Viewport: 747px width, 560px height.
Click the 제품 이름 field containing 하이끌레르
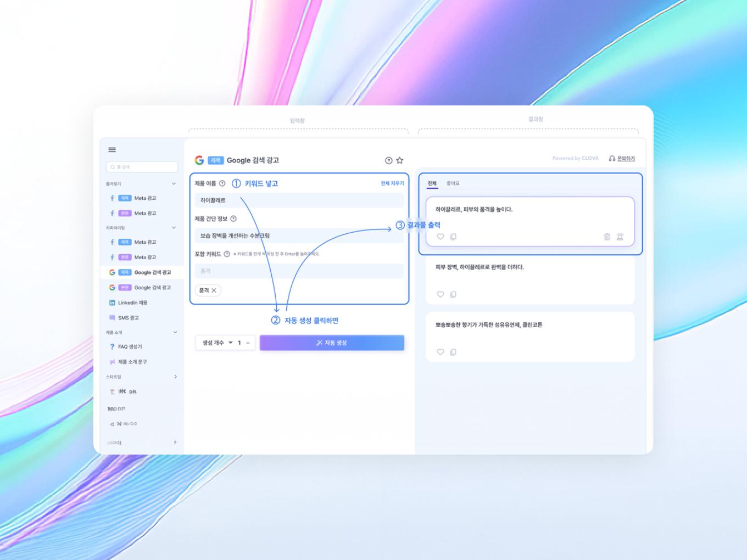(299, 200)
